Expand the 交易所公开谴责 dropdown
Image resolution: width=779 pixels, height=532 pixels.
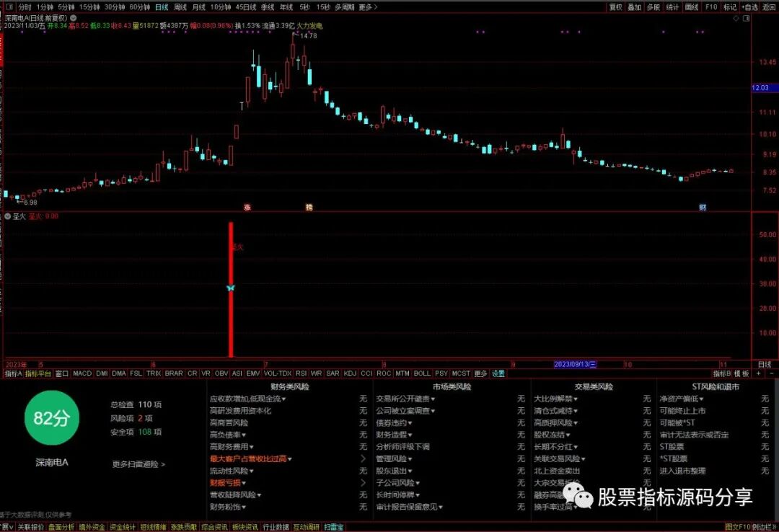pos(405,399)
